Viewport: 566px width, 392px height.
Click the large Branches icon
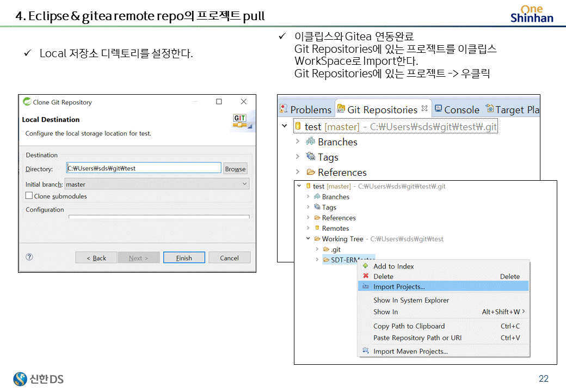310,141
